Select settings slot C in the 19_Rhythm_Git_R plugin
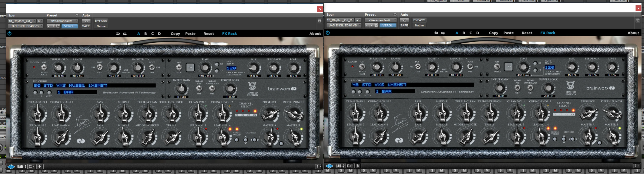 [471, 33]
